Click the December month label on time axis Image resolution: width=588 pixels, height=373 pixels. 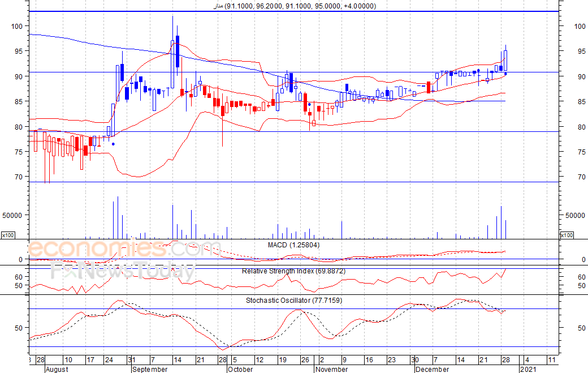(x=432, y=369)
